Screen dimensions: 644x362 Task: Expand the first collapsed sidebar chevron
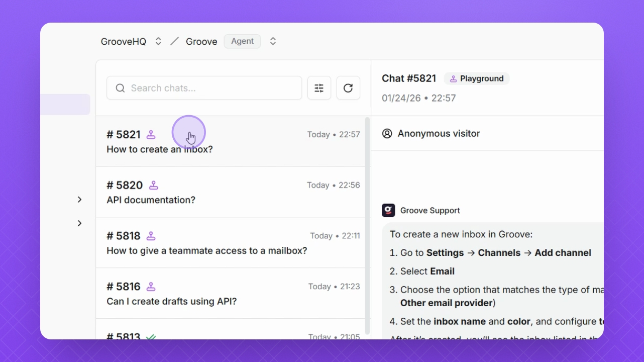pyautogui.click(x=79, y=200)
